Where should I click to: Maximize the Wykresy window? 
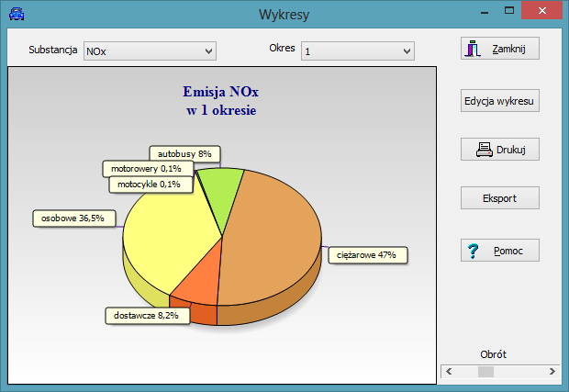pos(509,11)
